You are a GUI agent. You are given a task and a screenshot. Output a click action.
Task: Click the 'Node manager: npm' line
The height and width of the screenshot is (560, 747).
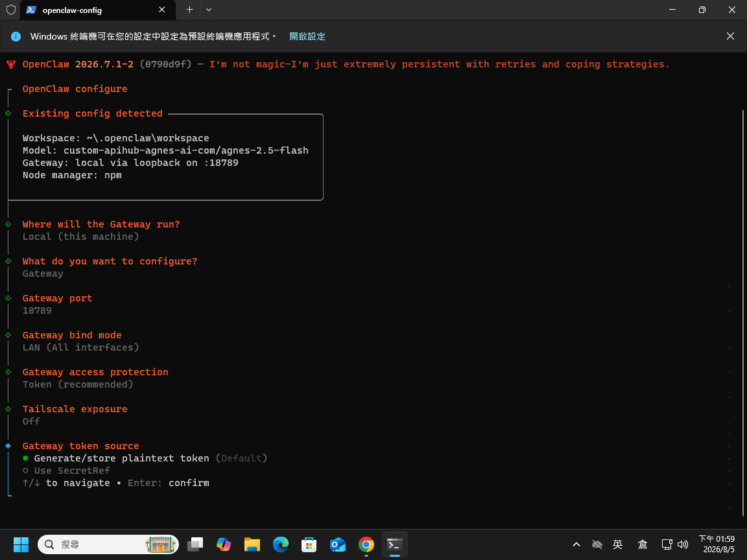pyautogui.click(x=72, y=175)
